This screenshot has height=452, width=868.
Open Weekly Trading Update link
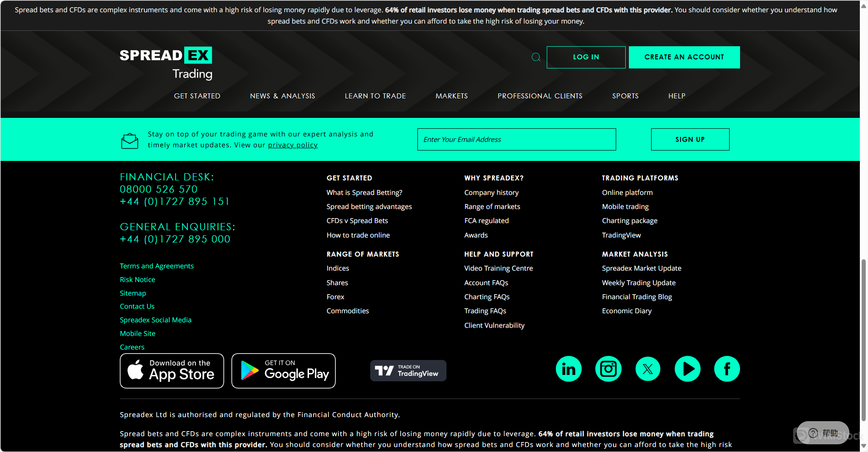click(x=639, y=283)
